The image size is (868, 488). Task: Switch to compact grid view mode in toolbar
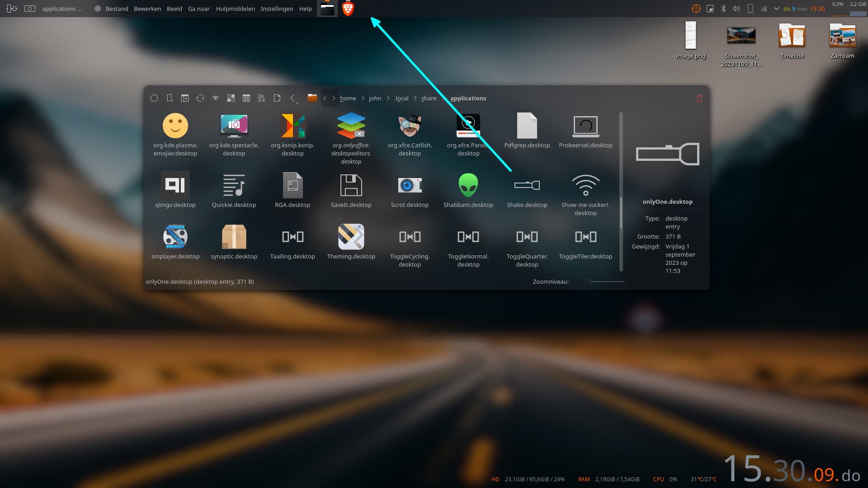[x=246, y=98]
